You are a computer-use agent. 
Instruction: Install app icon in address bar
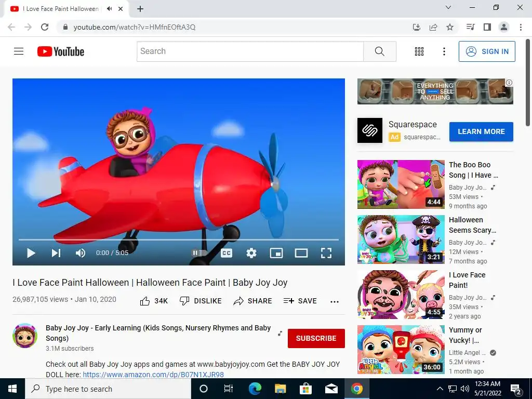(417, 27)
